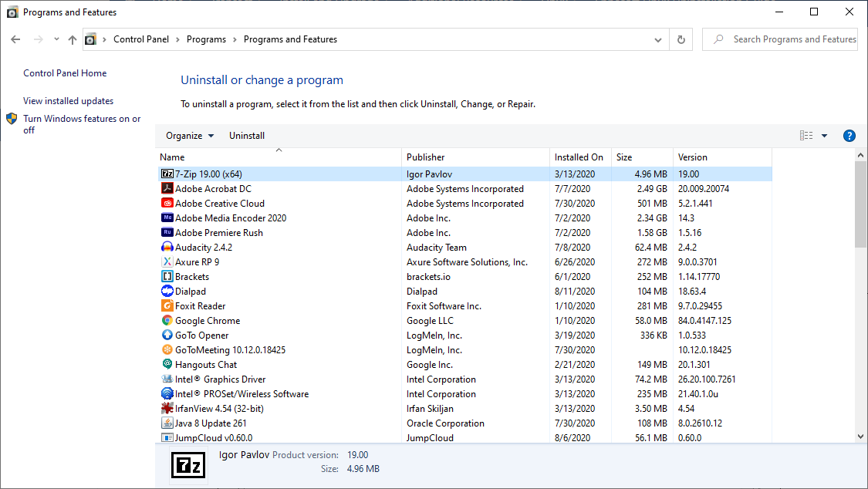Viewport: 868px width, 489px height.
Task: Click the GoToMeeting orange flower icon
Action: click(x=167, y=349)
